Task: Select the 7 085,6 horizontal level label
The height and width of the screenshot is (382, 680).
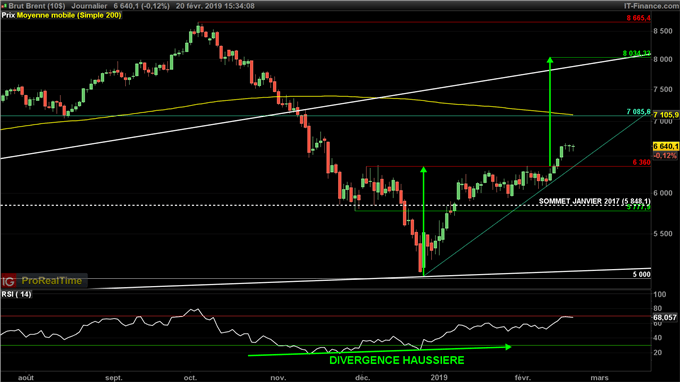Action: [638, 112]
